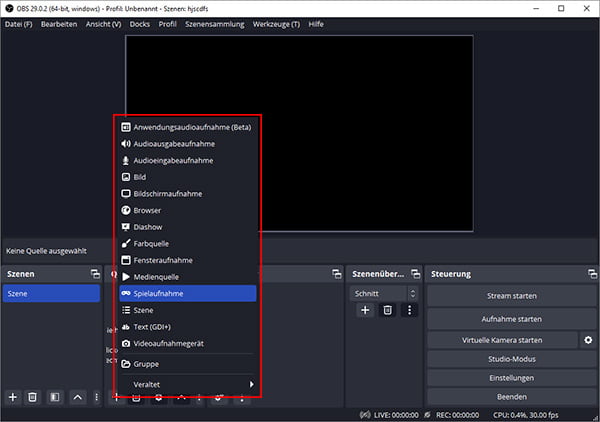Click the LIVE status bar indicator
The image size is (600, 422).
pos(390,415)
